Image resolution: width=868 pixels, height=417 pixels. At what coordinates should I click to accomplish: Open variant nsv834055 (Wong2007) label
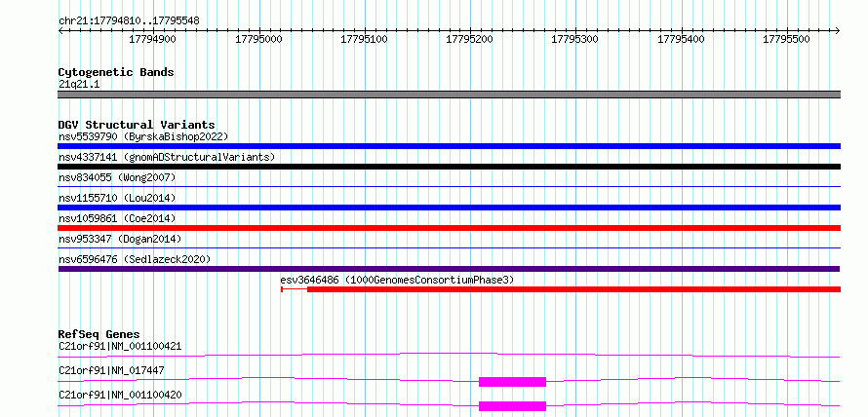click(x=117, y=177)
